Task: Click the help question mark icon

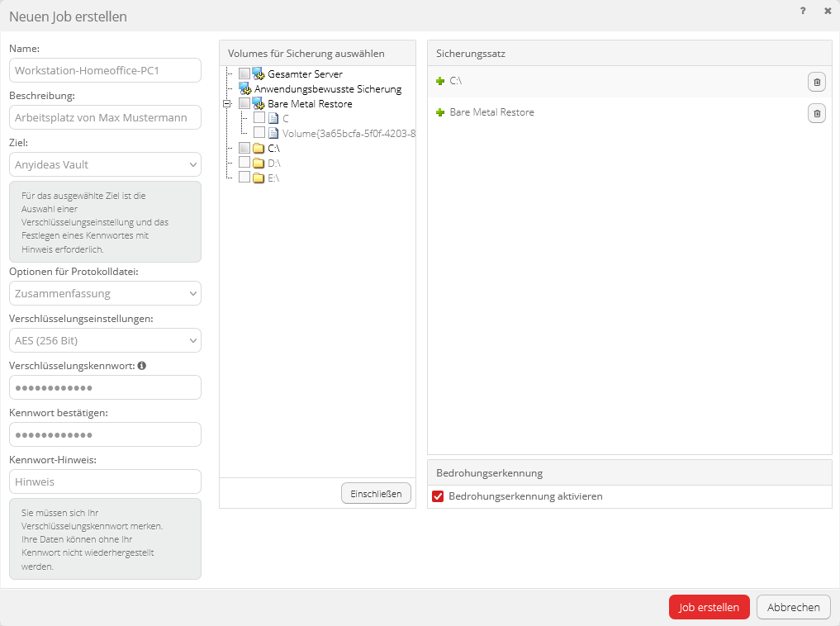Action: click(x=803, y=12)
